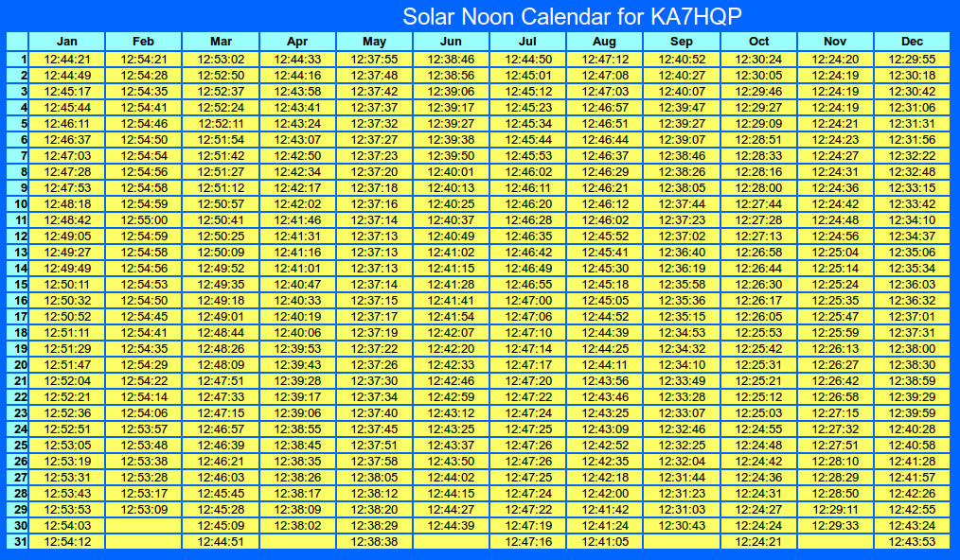Click January 15 cell 12:50:11
Viewport: 960px width, 560px height.
[x=66, y=285]
